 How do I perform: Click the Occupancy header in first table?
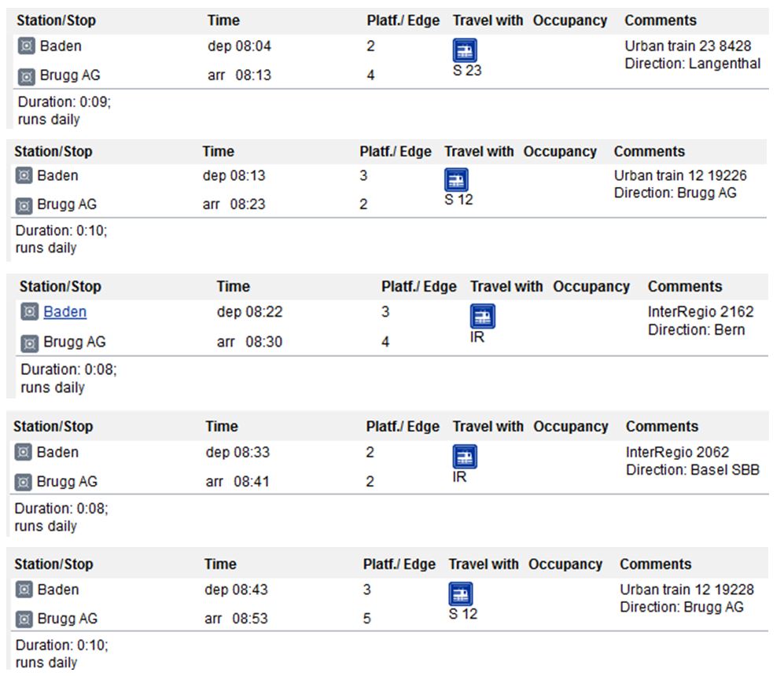[569, 20]
